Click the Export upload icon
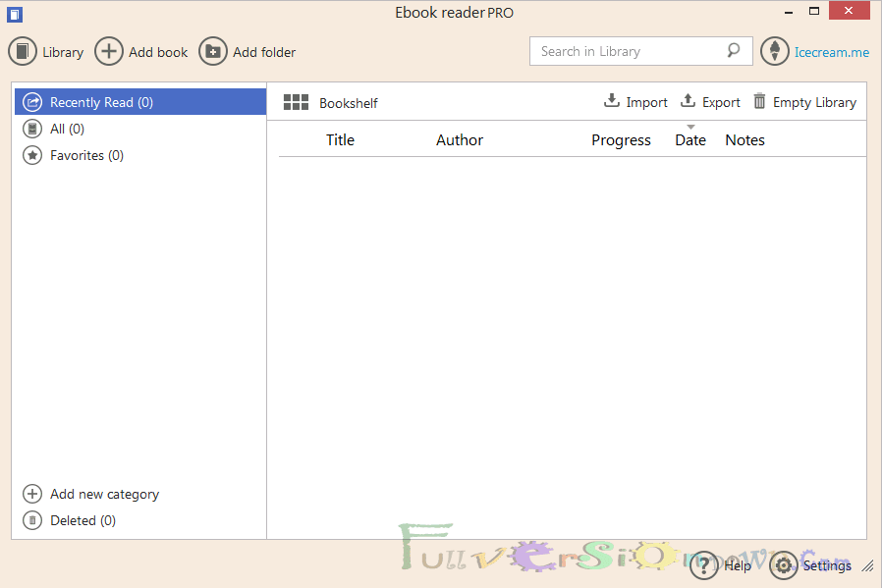882x588 pixels. pos(688,101)
